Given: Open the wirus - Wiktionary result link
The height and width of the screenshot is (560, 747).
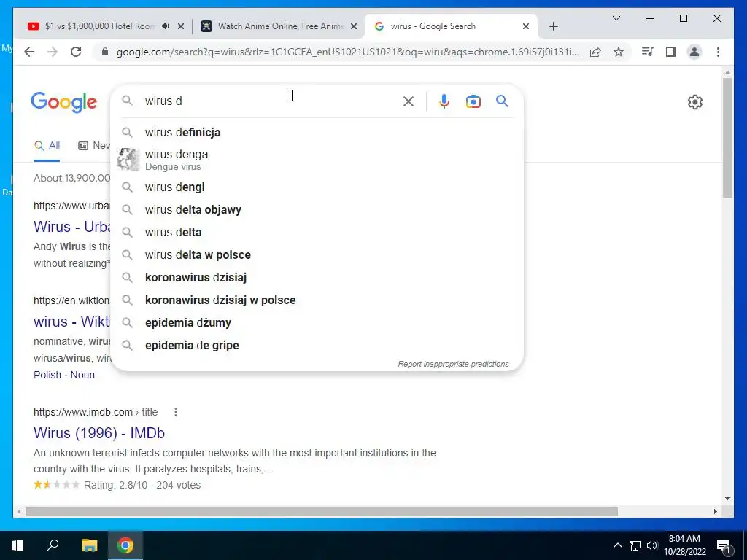Looking at the screenshot, I should [71, 322].
